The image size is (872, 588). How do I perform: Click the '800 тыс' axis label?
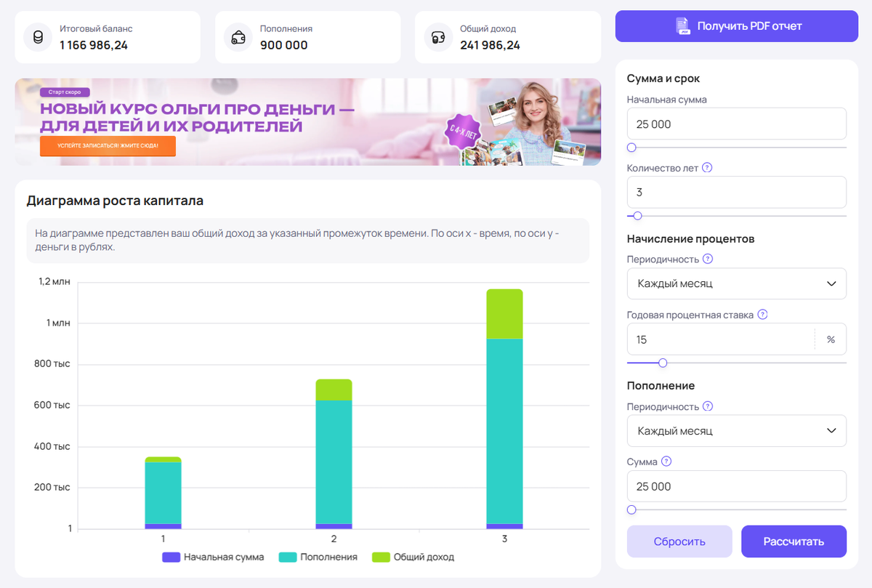pyautogui.click(x=54, y=363)
